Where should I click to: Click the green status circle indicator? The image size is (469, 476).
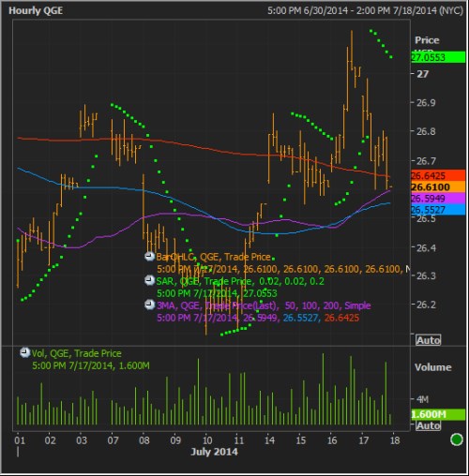click(457, 439)
